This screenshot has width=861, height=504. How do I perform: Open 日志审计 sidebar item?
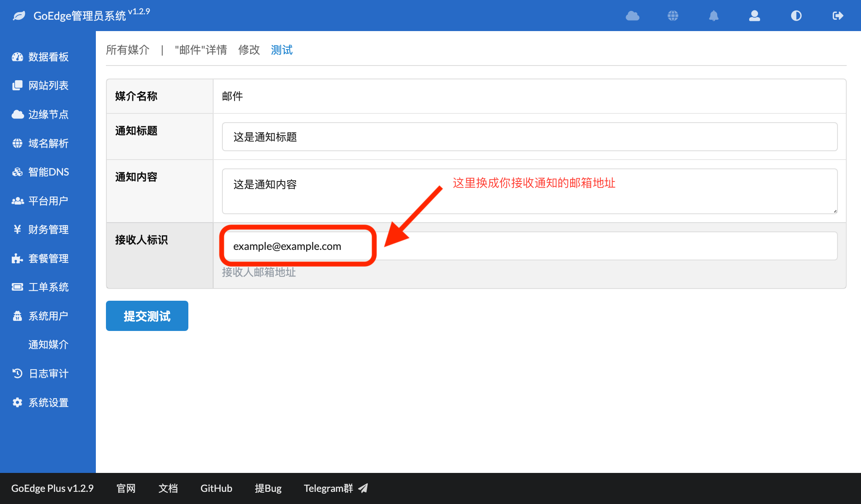pos(48,373)
